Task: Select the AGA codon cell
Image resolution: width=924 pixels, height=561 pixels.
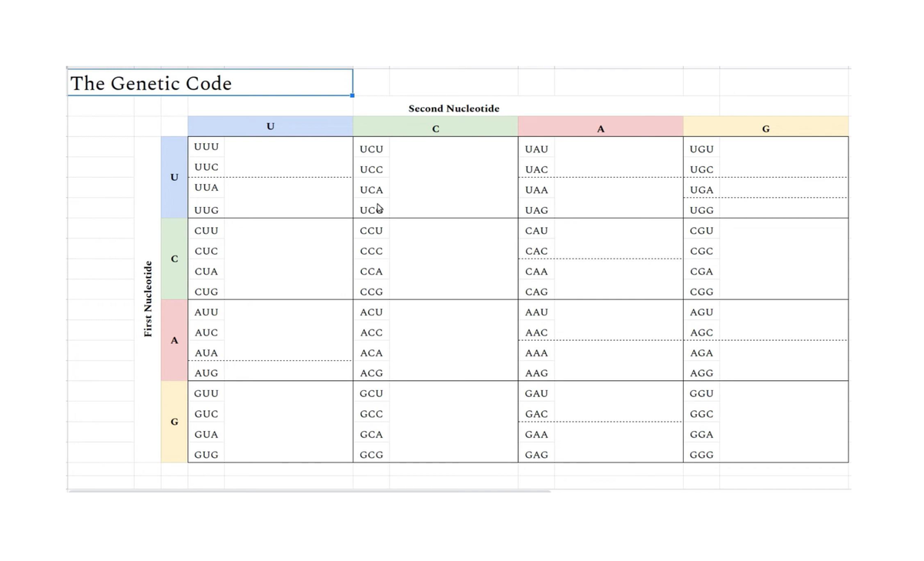Action: (701, 353)
